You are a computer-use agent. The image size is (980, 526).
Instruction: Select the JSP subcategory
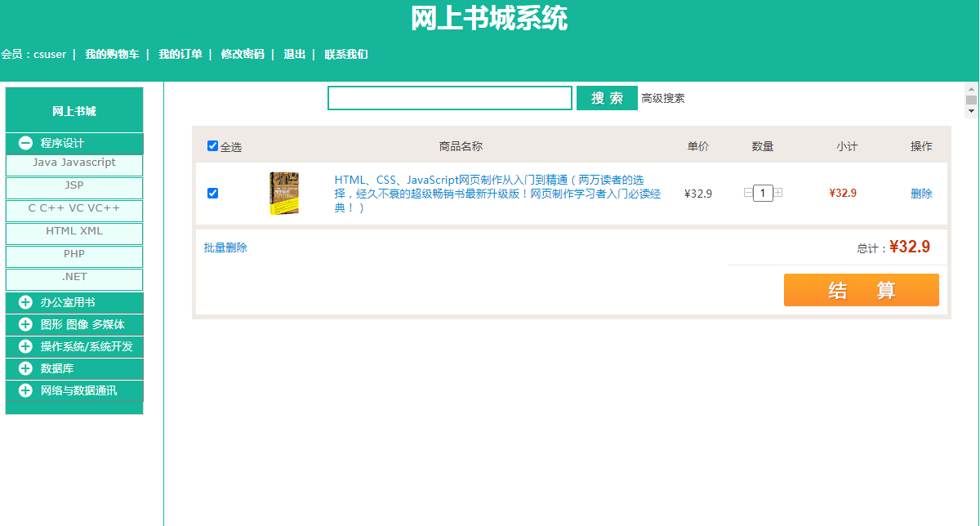[74, 186]
